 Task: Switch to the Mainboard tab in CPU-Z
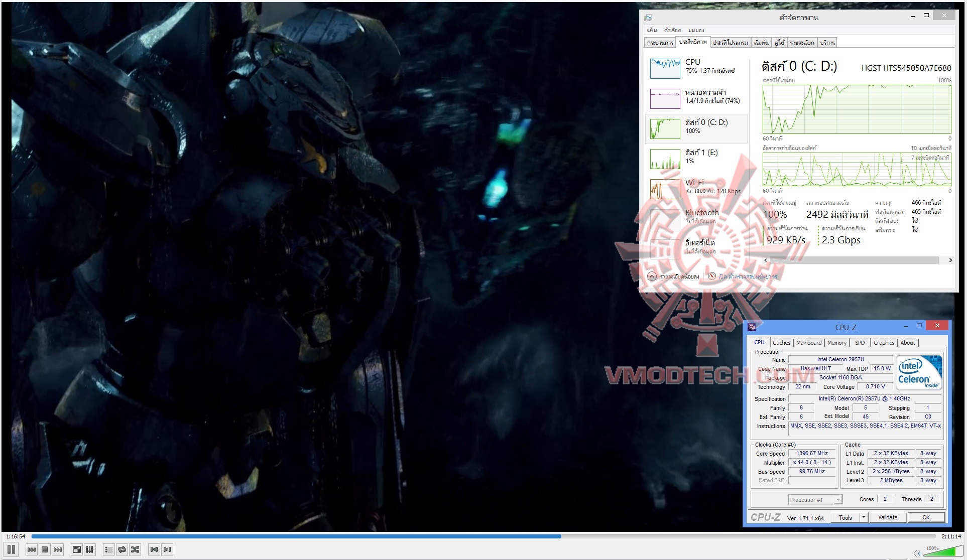point(808,343)
